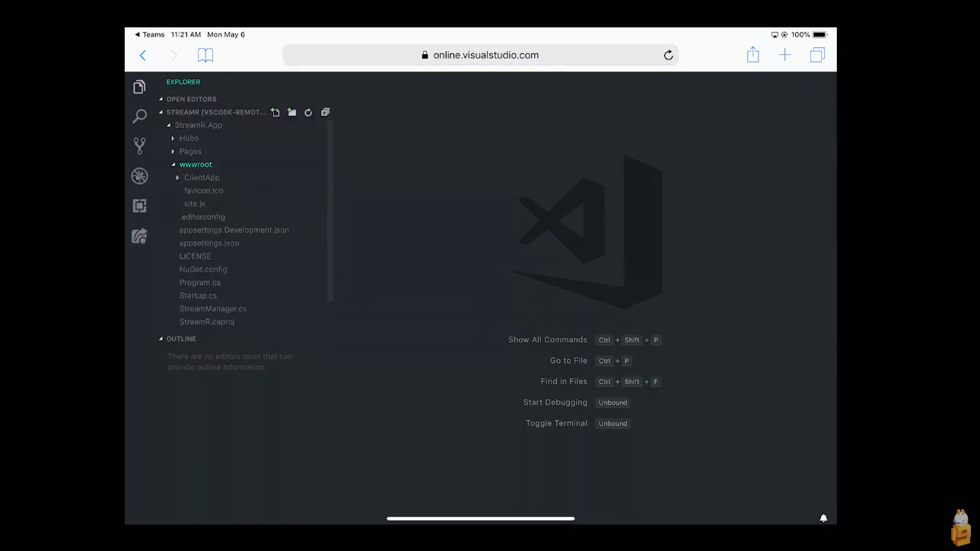
Task: Click the 'Go to File' hint text
Action: click(568, 361)
